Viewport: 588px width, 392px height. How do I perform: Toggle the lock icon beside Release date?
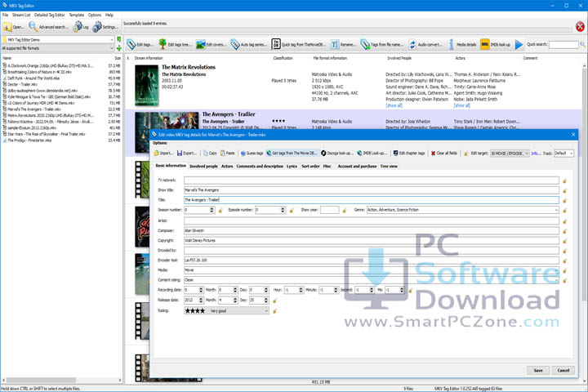tap(275, 301)
